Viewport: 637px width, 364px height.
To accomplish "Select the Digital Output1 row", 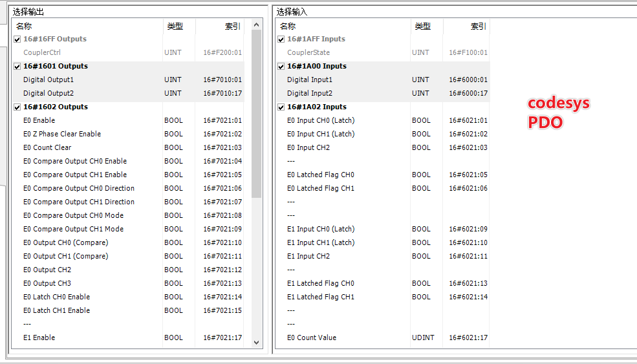I will [x=128, y=80].
